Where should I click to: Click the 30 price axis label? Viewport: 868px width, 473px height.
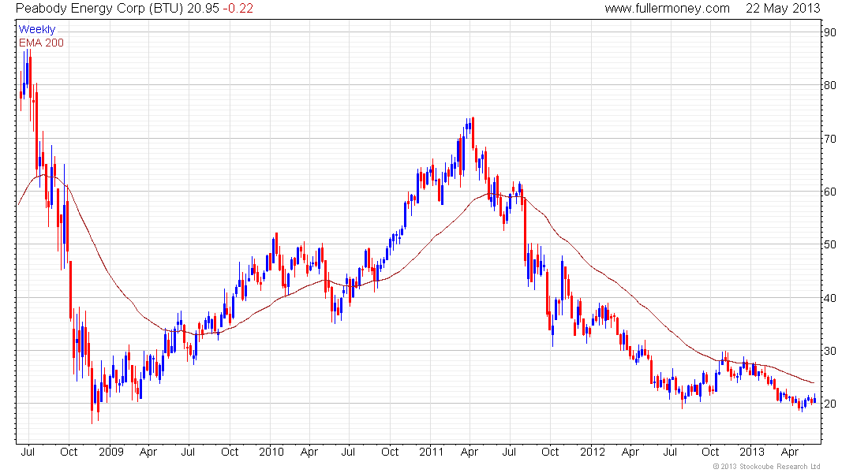pyautogui.click(x=830, y=351)
